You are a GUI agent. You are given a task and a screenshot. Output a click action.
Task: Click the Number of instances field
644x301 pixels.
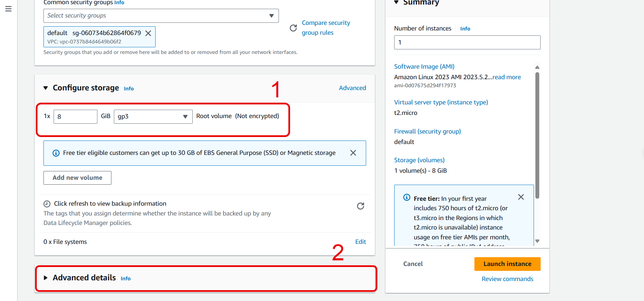[467, 42]
